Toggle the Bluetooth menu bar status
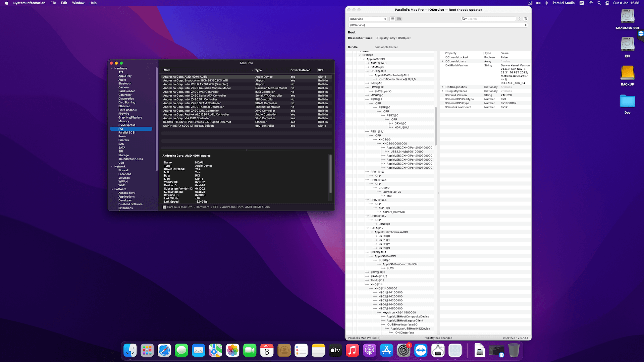644x362 pixels. (546, 3)
